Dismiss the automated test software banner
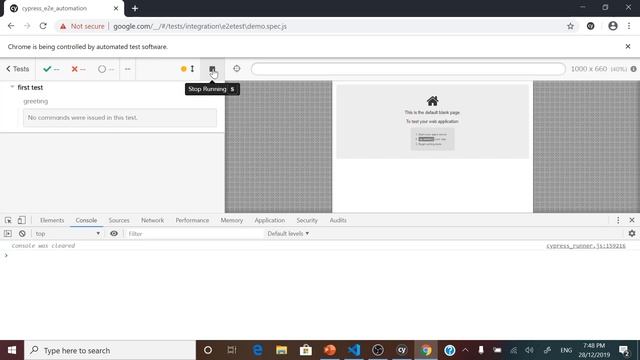The image size is (640, 360). [628, 47]
